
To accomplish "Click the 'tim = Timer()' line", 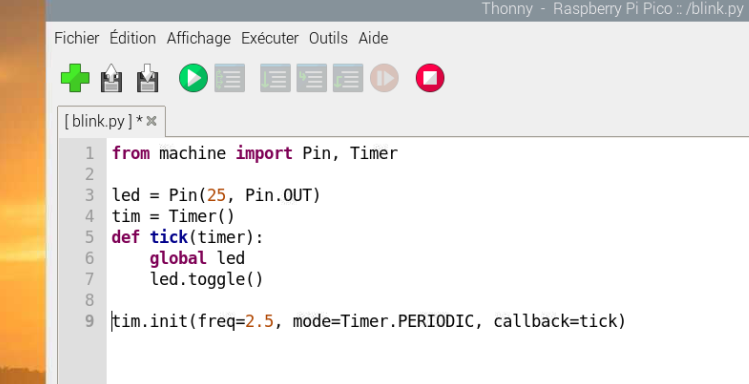I will click(x=173, y=216).
